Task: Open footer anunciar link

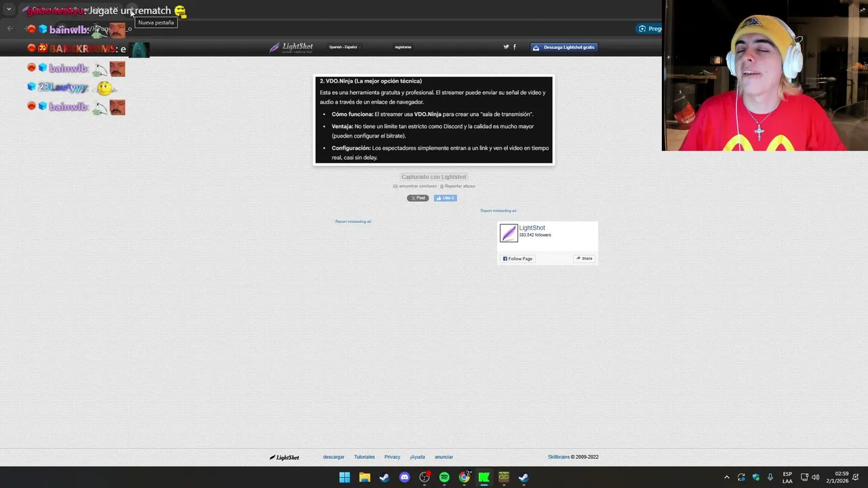Action: coord(443,457)
